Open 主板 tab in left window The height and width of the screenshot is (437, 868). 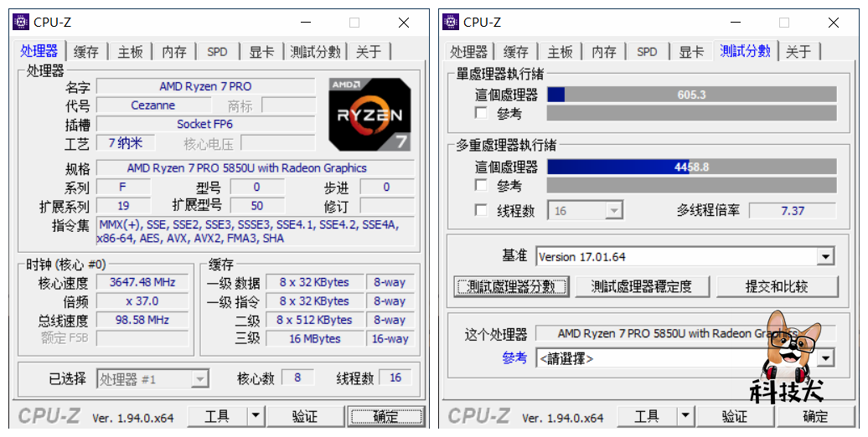130,52
